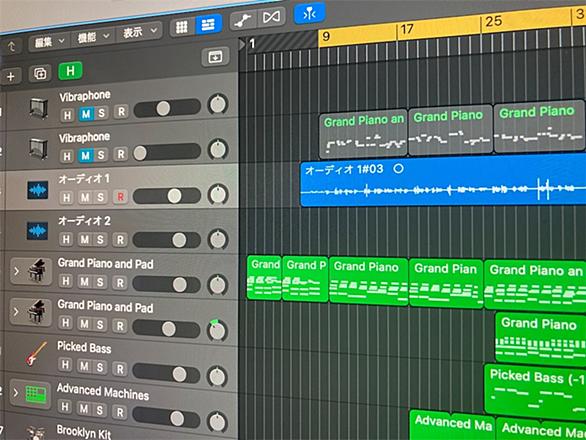Mute the オーディオ 1 track
This screenshot has width=586, height=440.
point(85,197)
